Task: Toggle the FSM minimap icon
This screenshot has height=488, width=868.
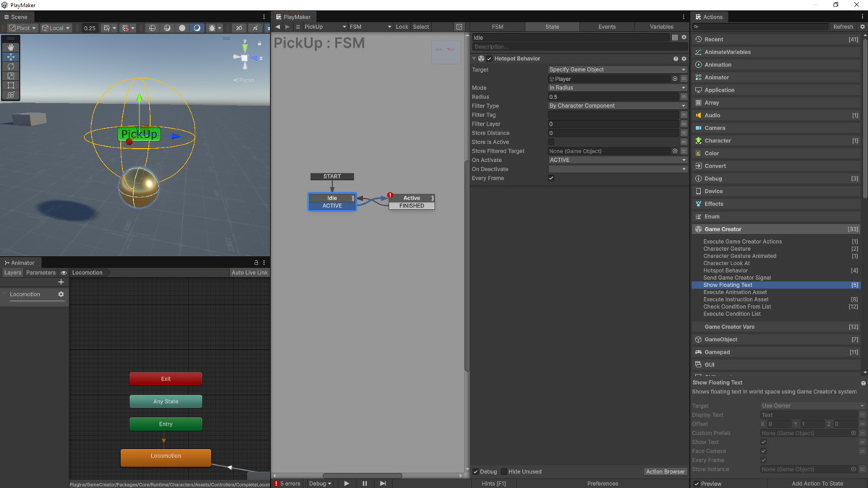Action: [x=459, y=27]
